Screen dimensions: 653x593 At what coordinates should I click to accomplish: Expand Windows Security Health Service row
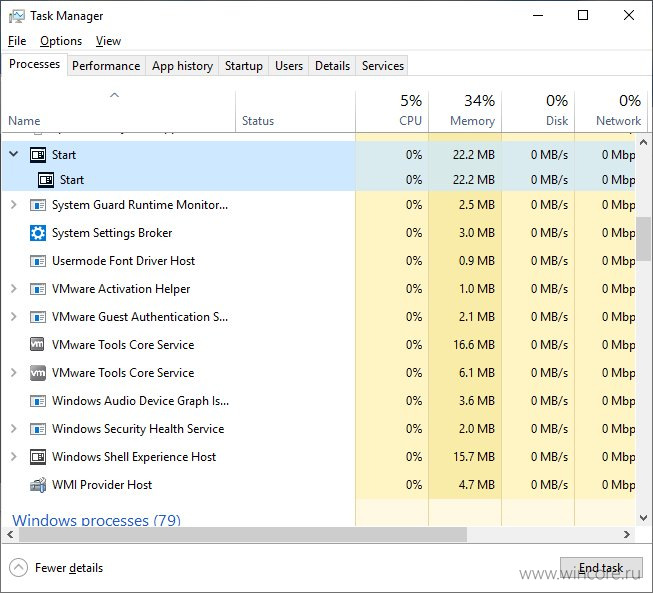(x=13, y=429)
